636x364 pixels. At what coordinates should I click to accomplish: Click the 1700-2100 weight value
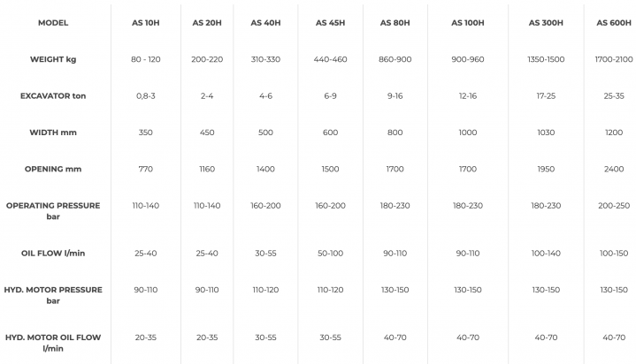click(613, 58)
